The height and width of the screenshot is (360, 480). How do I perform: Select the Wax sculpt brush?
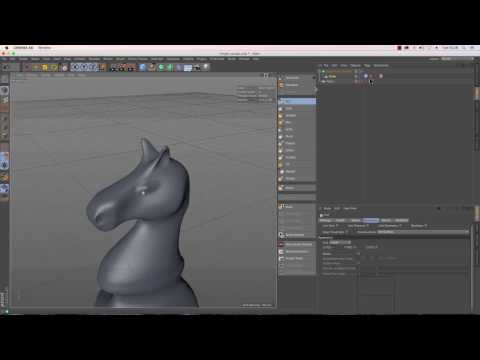297,122
